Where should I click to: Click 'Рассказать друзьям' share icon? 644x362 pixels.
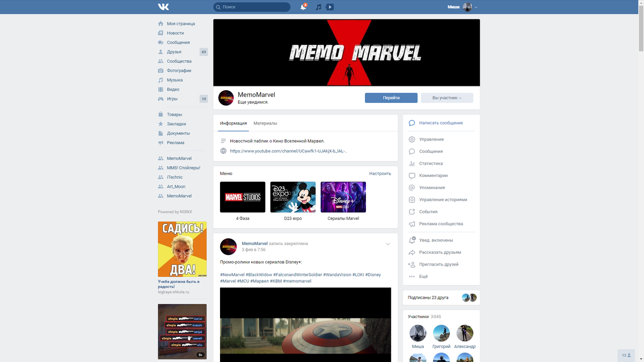point(412,252)
